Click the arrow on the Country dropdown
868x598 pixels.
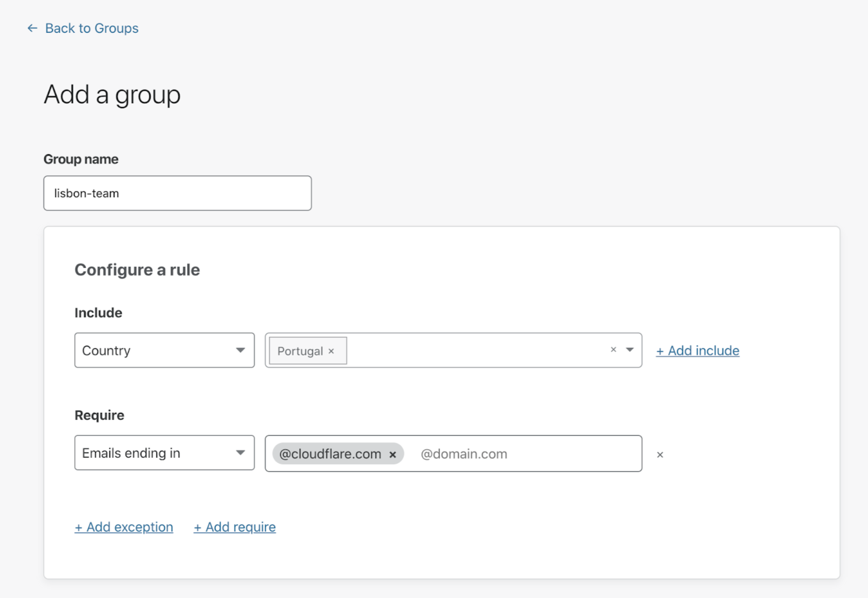pos(240,350)
